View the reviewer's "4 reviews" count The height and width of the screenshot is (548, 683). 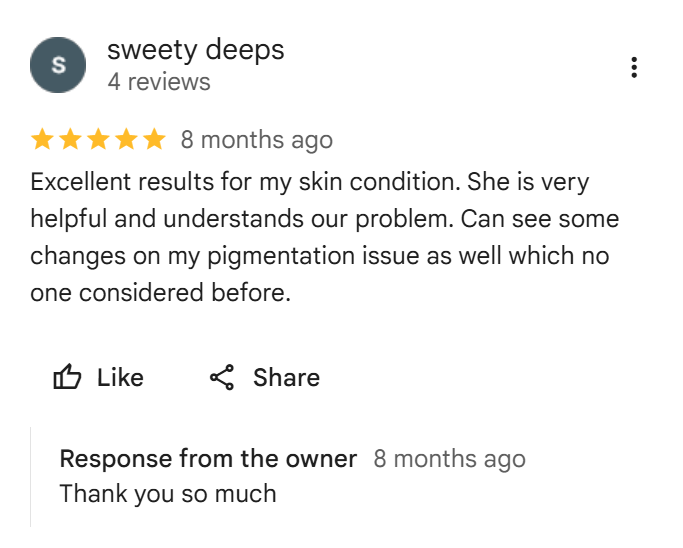pyautogui.click(x=159, y=82)
